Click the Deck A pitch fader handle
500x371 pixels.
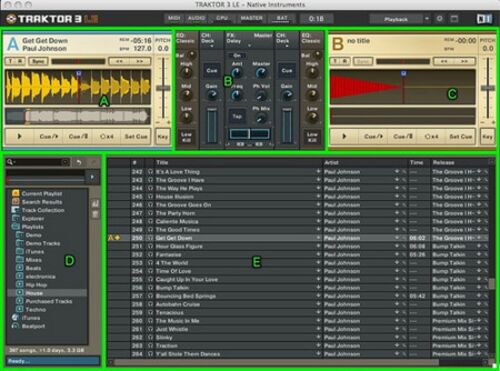pos(163,88)
